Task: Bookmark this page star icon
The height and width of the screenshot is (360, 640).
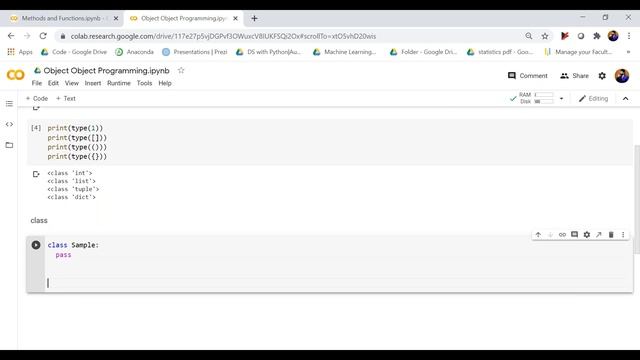Action: [x=545, y=36]
